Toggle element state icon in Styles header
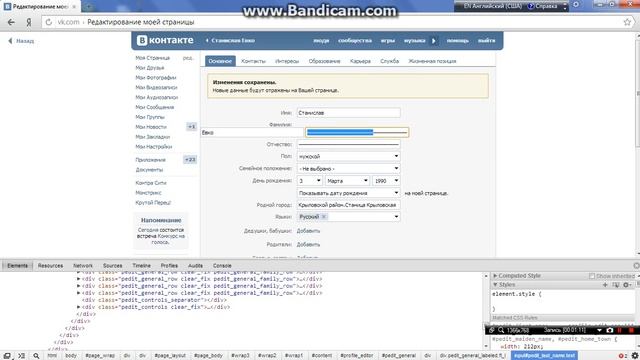Image resolution: width=640 pixels, height=360 pixels. click(x=616, y=284)
